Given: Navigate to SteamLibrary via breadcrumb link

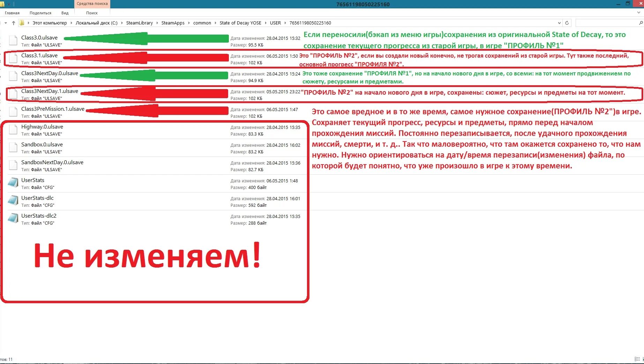Looking at the screenshot, I should coord(140,23).
